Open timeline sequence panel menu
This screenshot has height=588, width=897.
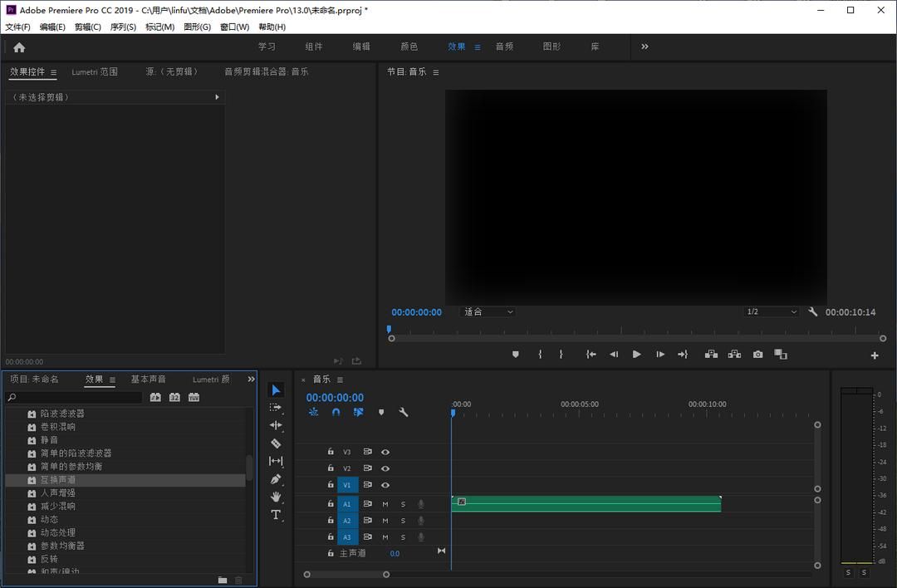[340, 380]
